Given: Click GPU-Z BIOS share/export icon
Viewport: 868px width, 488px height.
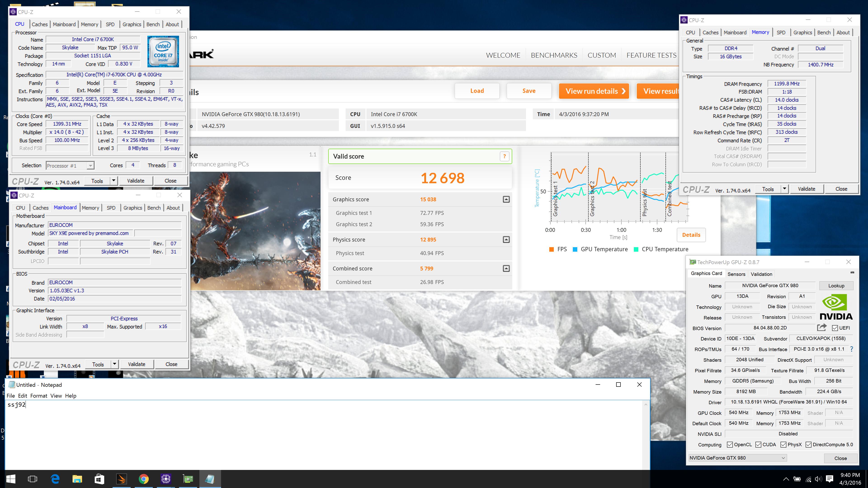Looking at the screenshot, I should [x=822, y=327].
